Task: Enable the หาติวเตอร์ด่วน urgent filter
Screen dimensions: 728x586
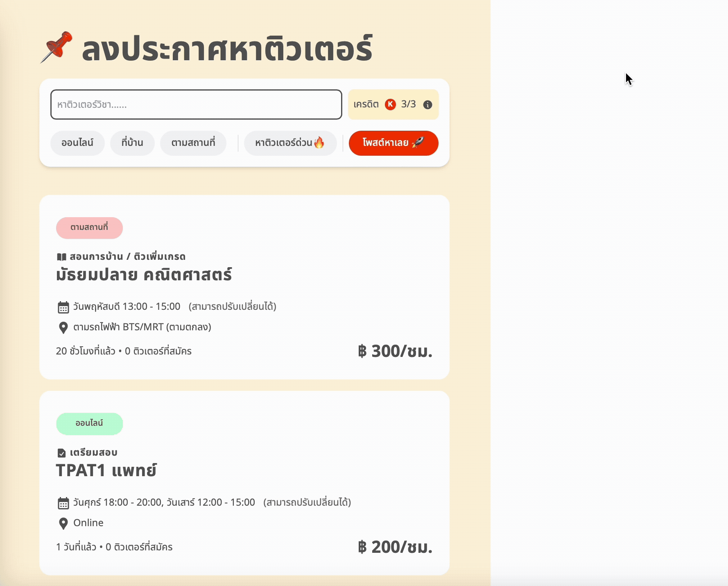Action: coord(290,143)
